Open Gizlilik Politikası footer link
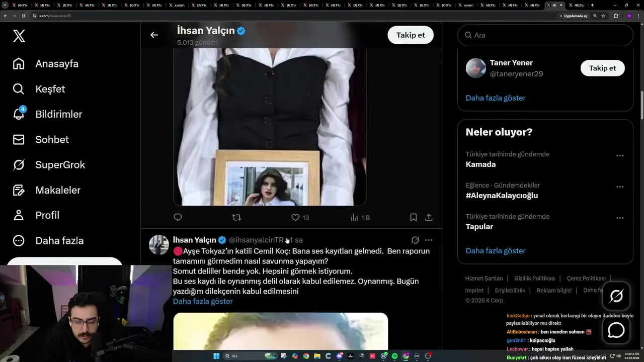This screenshot has width=644, height=362. [x=535, y=278]
